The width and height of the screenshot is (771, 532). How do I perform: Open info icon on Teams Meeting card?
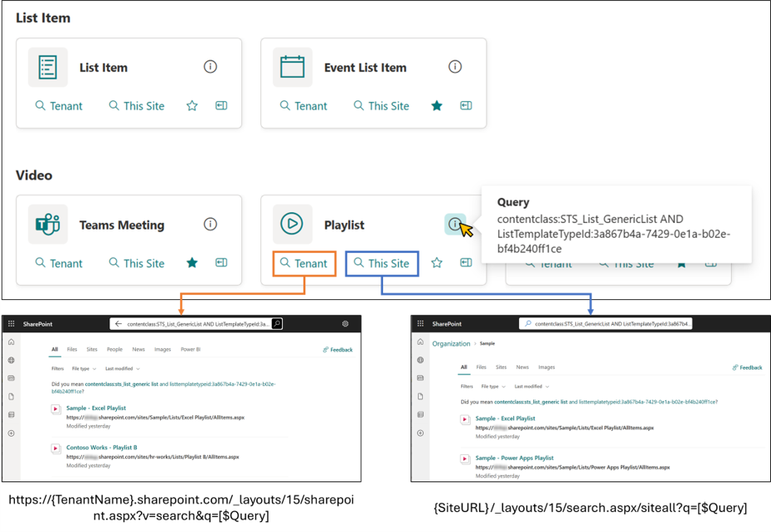coord(211,225)
